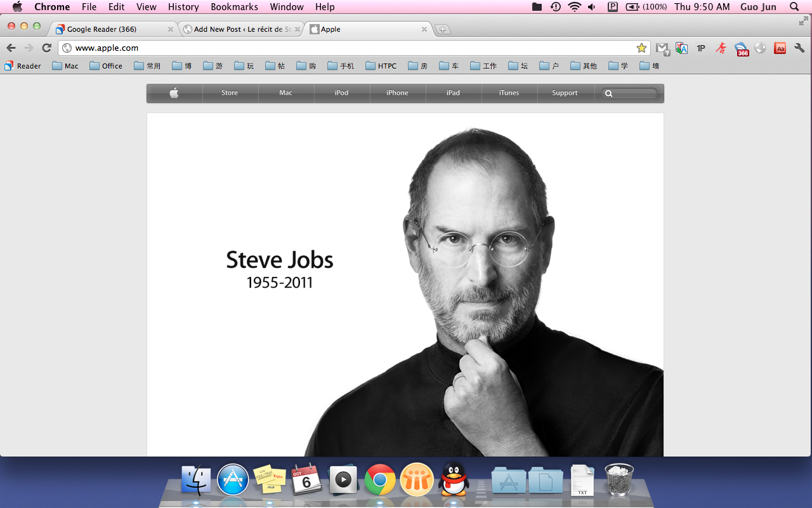This screenshot has width=812, height=508.
Task: Click the address bar showing www.apple.com
Action: coord(349,48)
